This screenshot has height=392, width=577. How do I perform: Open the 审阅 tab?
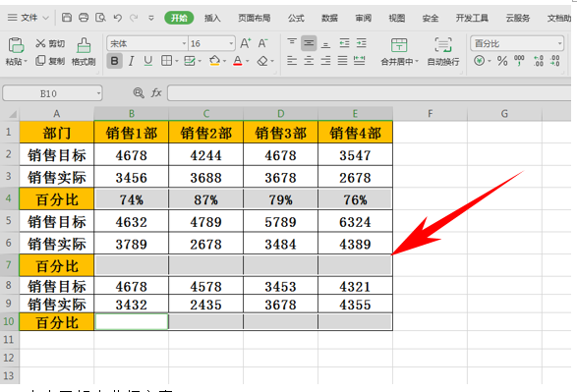pos(363,18)
